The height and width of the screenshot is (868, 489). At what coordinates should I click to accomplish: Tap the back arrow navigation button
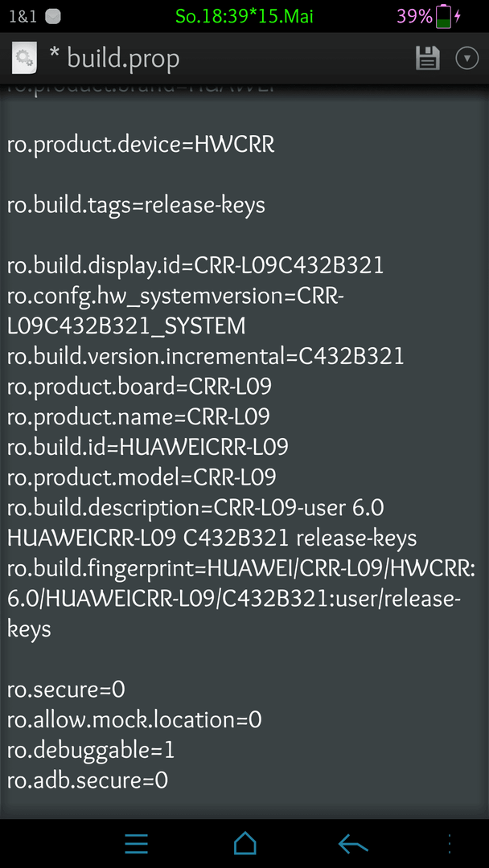[353, 844]
